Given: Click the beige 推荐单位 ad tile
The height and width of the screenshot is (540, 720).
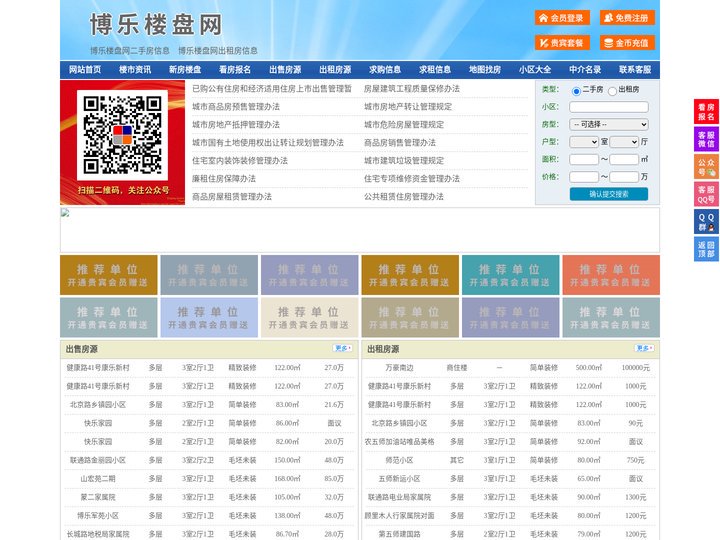Looking at the screenshot, I should pyautogui.click(x=309, y=318).
